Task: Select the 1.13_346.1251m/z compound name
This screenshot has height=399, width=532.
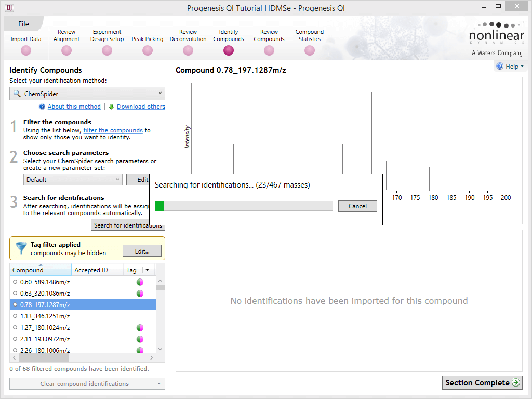Action: 45,316
